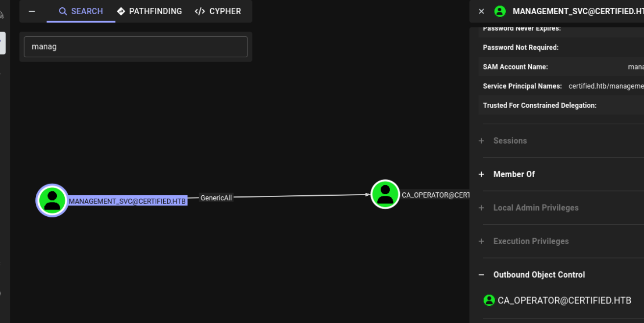This screenshot has height=323, width=644.
Task: Expand the Member Of section
Action: point(514,174)
